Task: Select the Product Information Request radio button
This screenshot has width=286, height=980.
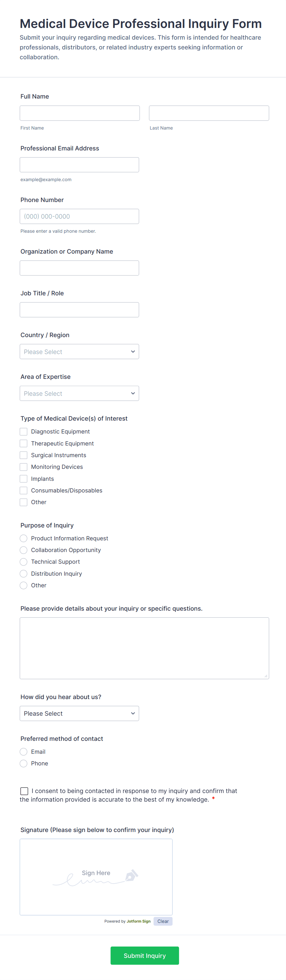Action: 24,538
